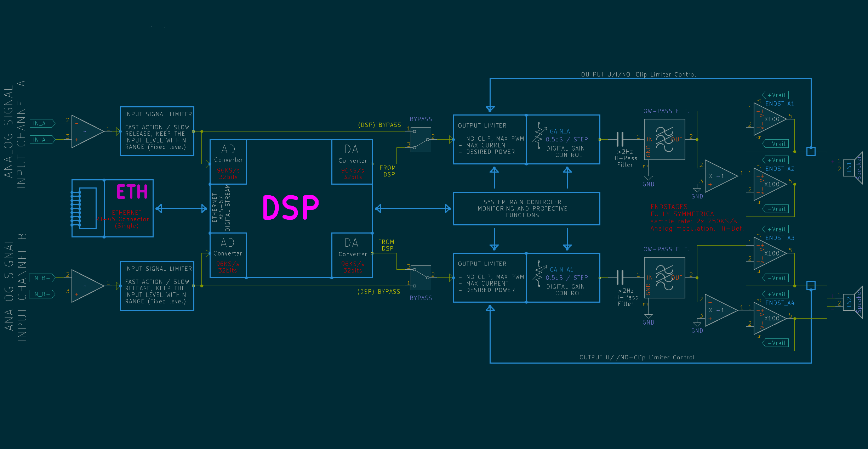868x449 pixels.
Task: Click the -Vrail label below ENDST_A4 amplifier
Action: 776,343
